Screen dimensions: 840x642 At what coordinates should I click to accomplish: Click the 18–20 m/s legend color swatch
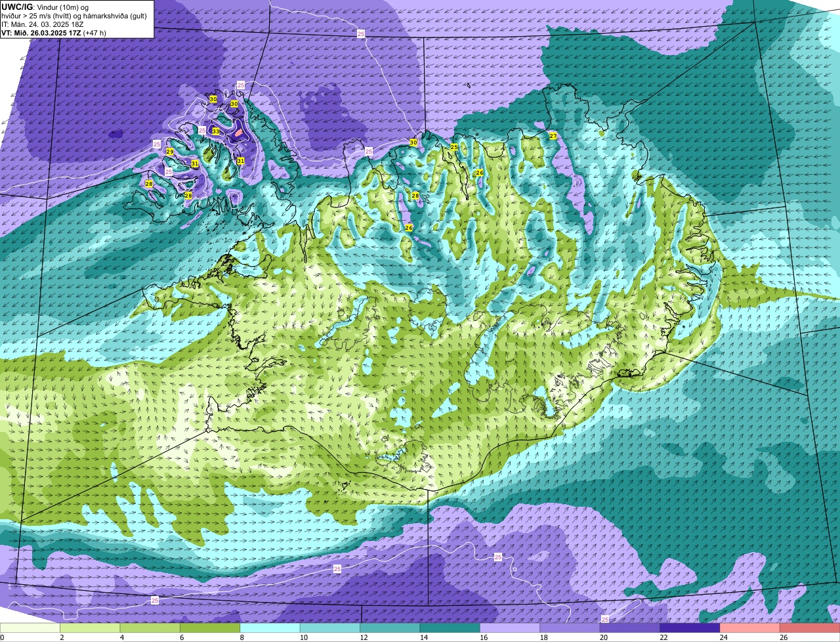570,628
